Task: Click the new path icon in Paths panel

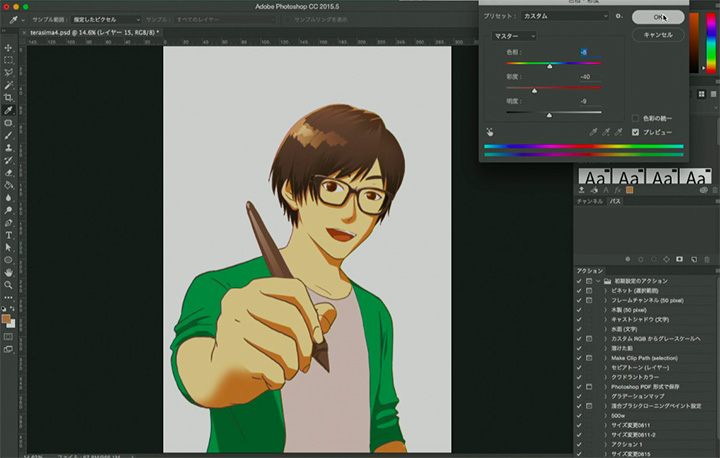Action: pyautogui.click(x=694, y=260)
